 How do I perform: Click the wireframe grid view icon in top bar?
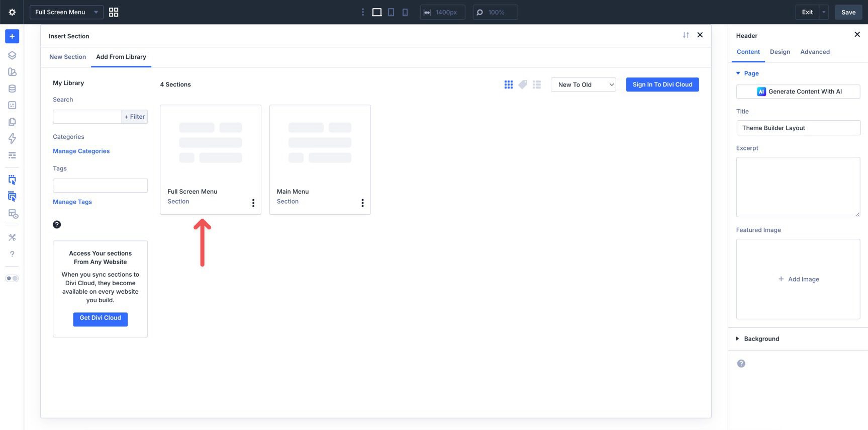click(x=114, y=12)
